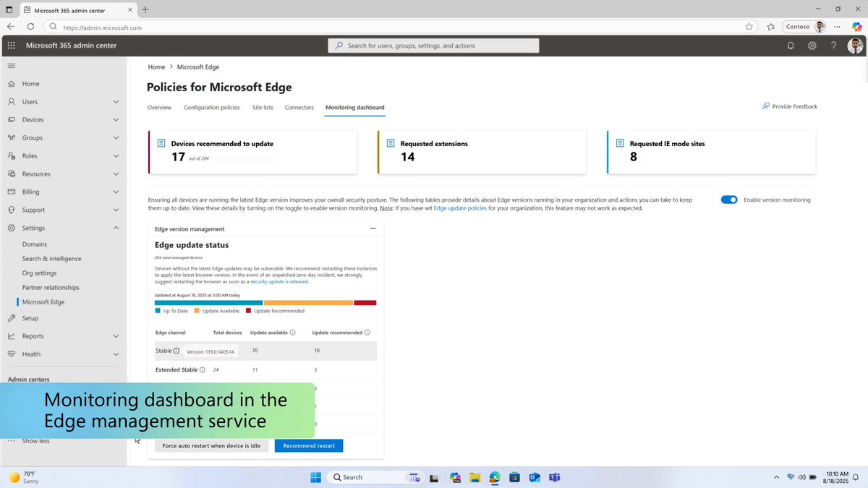
Task: Click the Stable channel info icon
Action: [x=176, y=351]
